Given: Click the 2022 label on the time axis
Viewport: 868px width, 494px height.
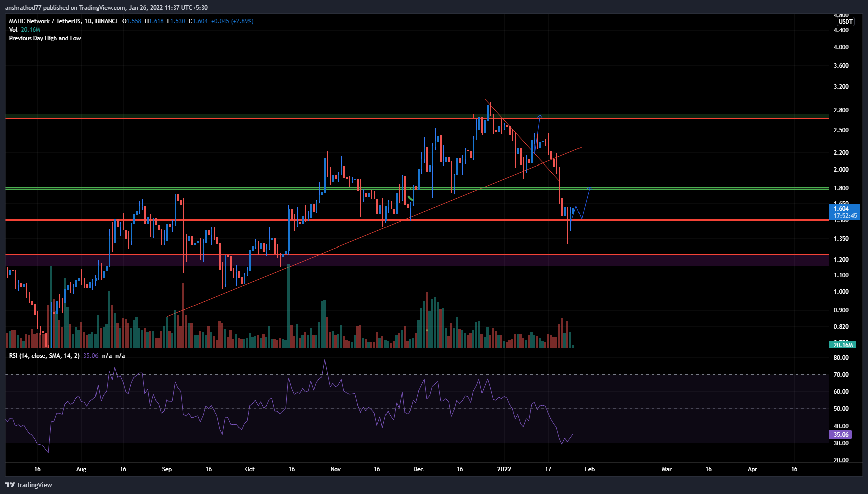Looking at the screenshot, I should pyautogui.click(x=504, y=469).
